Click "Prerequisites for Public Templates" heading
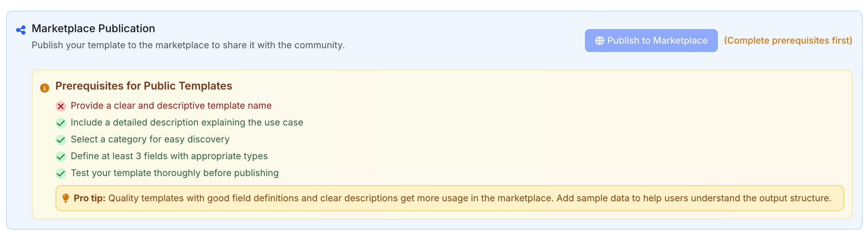868x238 pixels. coord(144,86)
